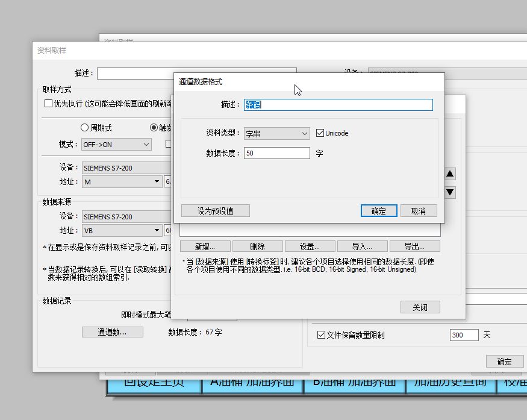This screenshot has width=527, height=420.
Task: Expand the 模式 OFF->ON dropdown
Action: (116, 145)
